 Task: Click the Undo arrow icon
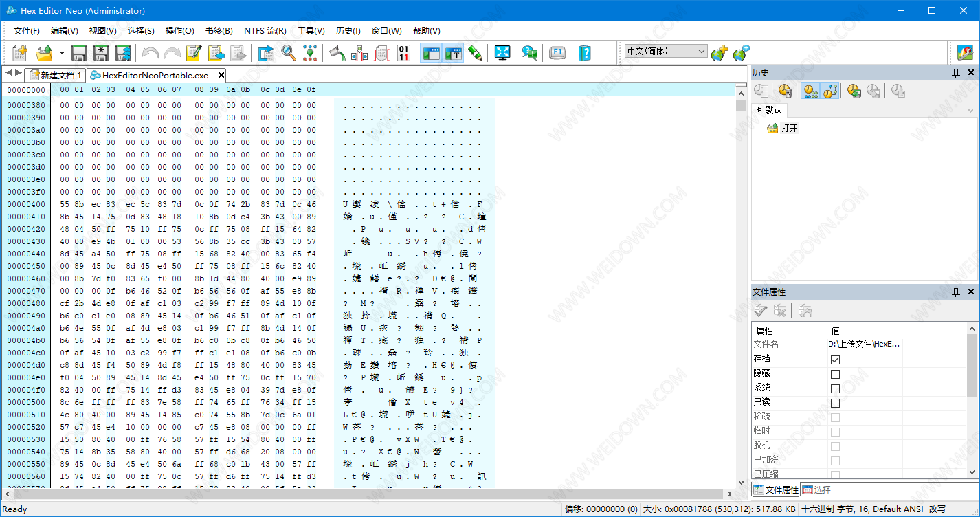150,53
